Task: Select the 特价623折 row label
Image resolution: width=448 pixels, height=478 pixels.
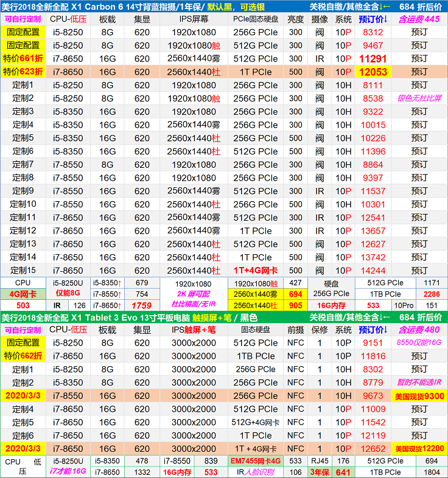Action: pyautogui.click(x=23, y=72)
